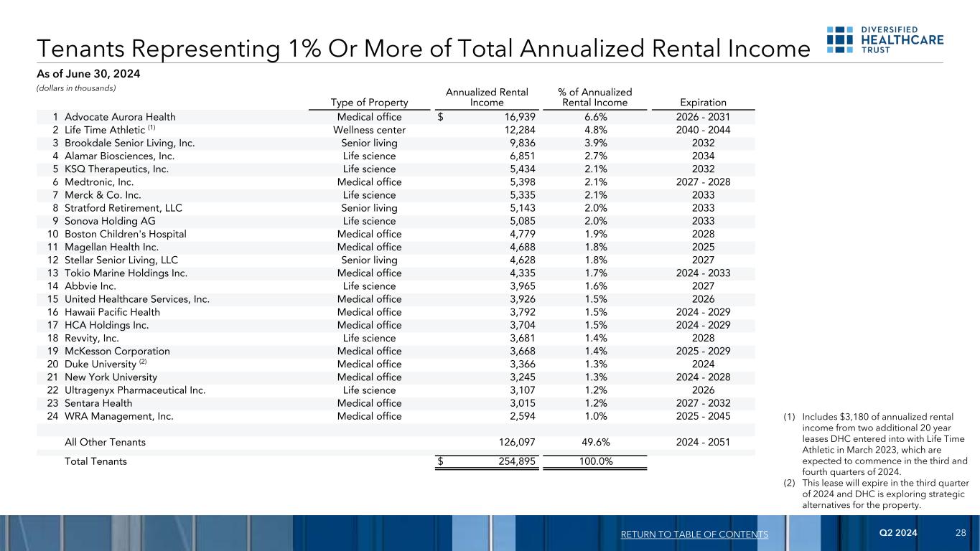This screenshot has width=980, height=551.
Task: Click Ultragenyx Pharmaceutical Inc. tenant name
Action: (135, 390)
